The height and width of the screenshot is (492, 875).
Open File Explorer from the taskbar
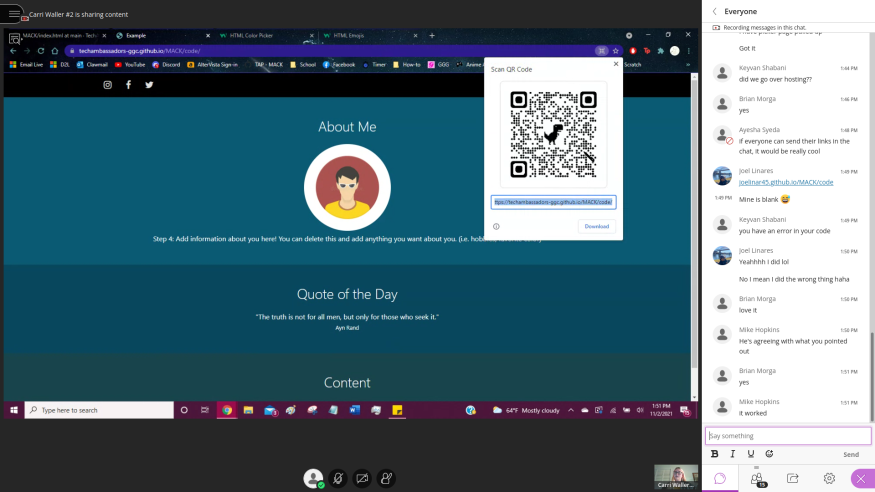click(x=248, y=410)
